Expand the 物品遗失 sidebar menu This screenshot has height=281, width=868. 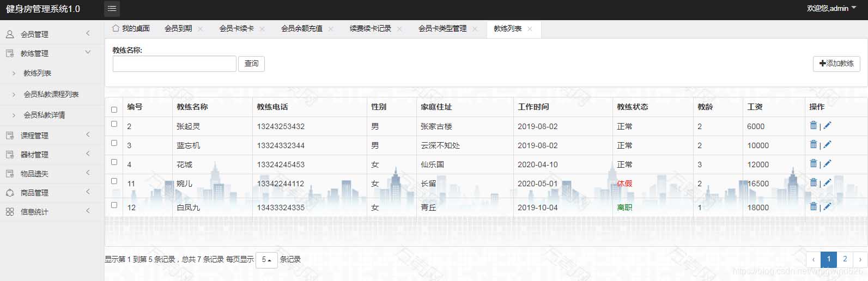(52, 173)
